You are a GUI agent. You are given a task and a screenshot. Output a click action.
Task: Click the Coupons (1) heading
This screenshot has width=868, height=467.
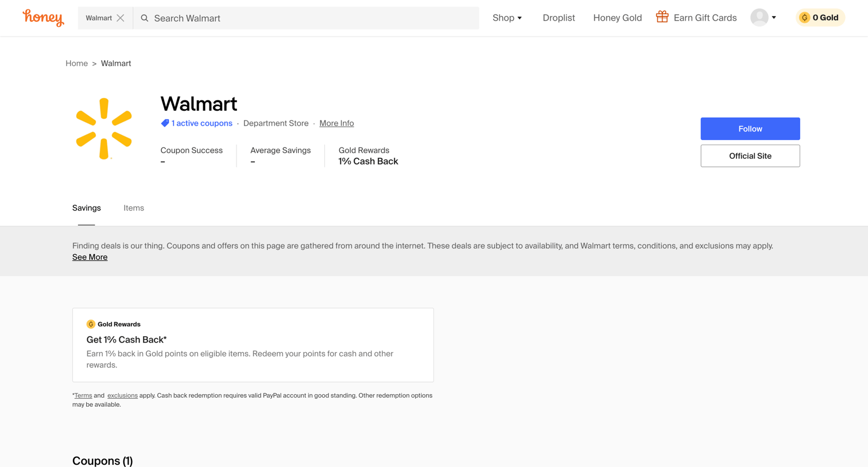click(102, 461)
